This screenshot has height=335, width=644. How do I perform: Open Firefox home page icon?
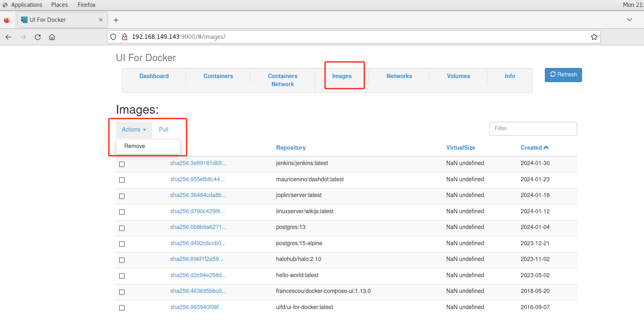pos(52,37)
